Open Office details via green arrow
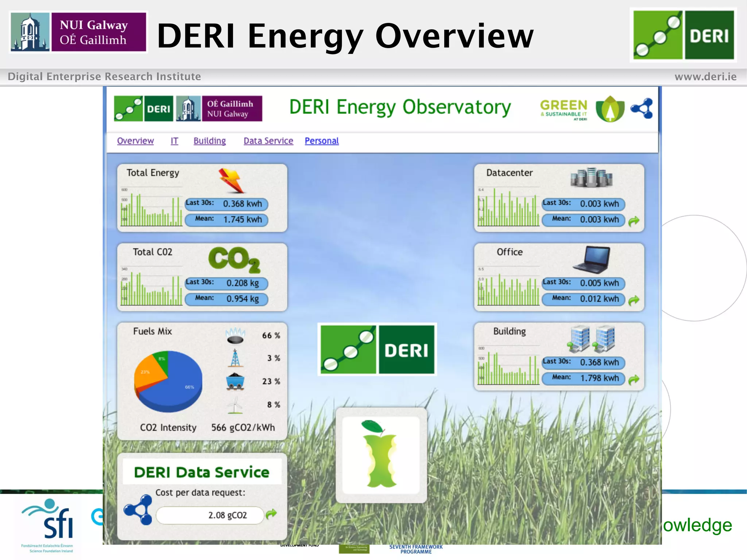Viewport: 747px width, 560px height. (634, 300)
